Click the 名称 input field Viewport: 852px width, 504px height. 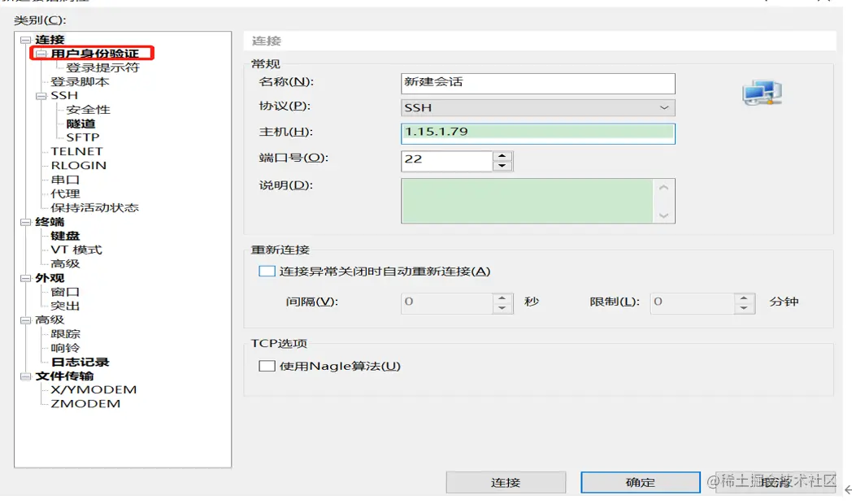coord(538,83)
